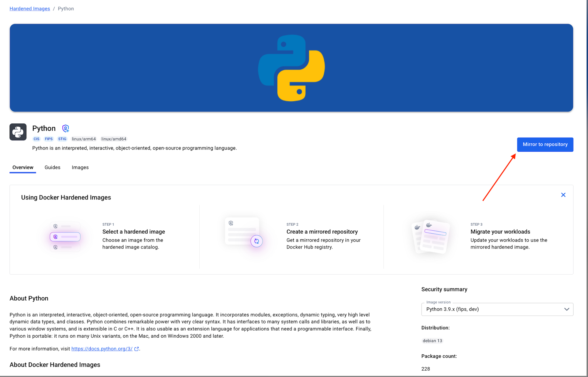Dismiss the Using Docker Hardened Images panel

click(x=563, y=195)
